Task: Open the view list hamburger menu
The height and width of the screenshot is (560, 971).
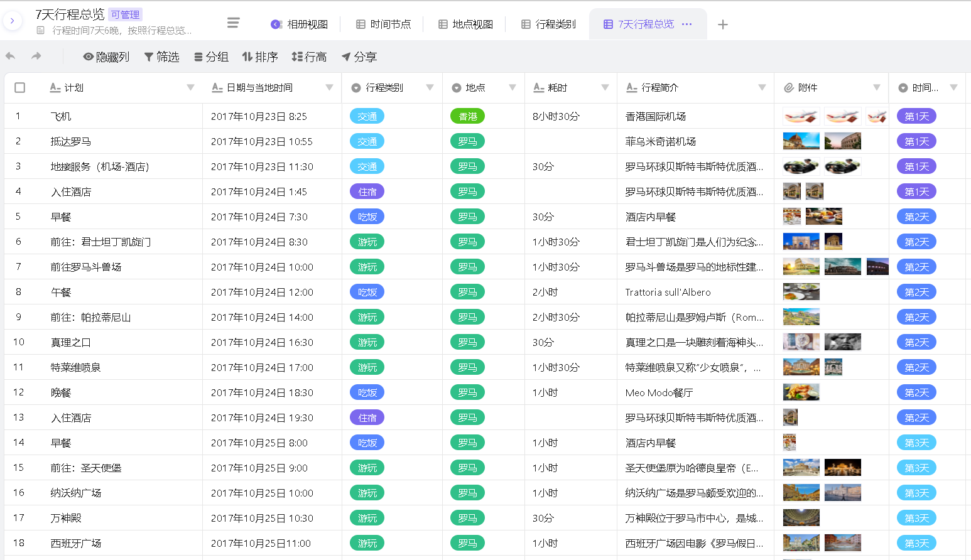Action: pos(233,23)
